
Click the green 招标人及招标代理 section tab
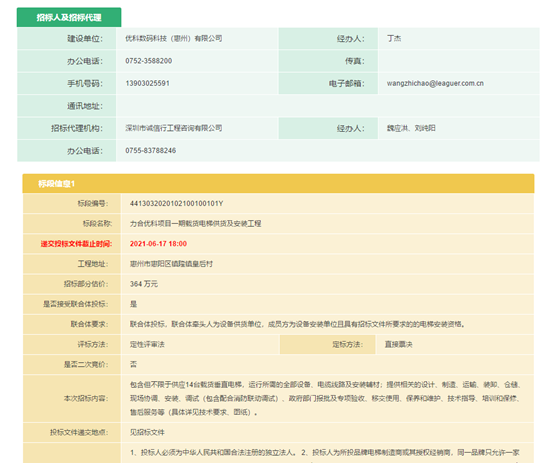[x=69, y=17]
